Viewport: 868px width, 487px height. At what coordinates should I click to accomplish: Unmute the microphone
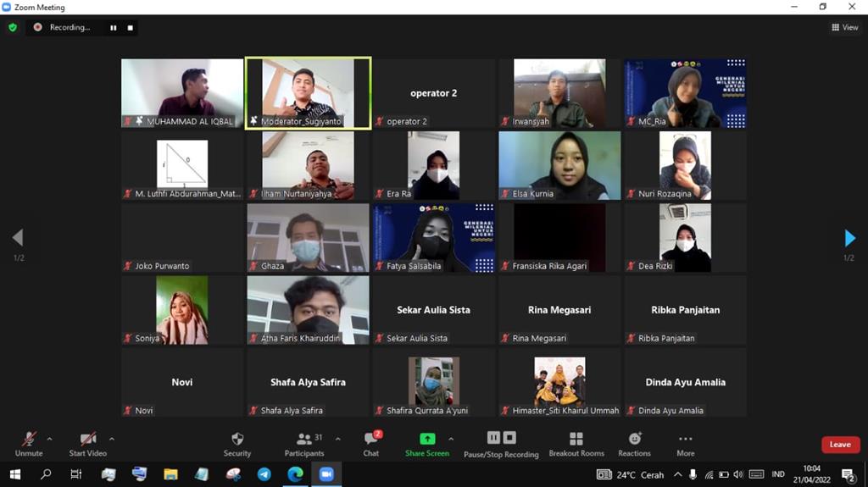point(29,443)
